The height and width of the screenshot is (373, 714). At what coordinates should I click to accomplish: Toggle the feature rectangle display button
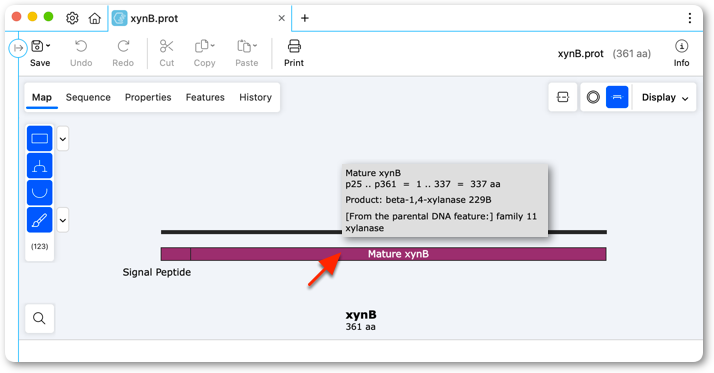pos(40,138)
